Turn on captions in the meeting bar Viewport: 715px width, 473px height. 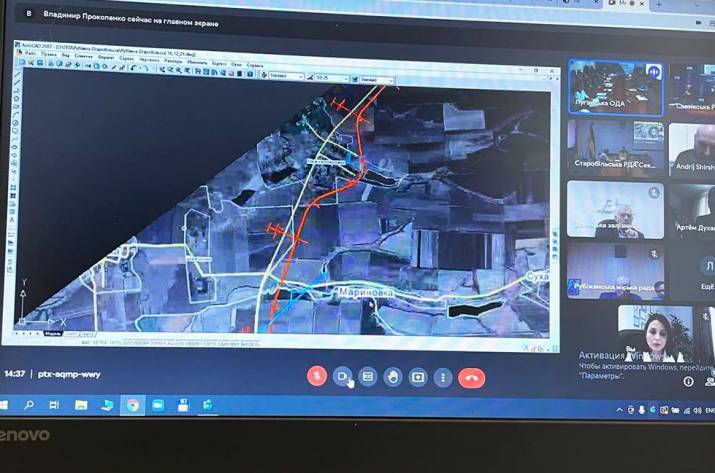tap(368, 377)
